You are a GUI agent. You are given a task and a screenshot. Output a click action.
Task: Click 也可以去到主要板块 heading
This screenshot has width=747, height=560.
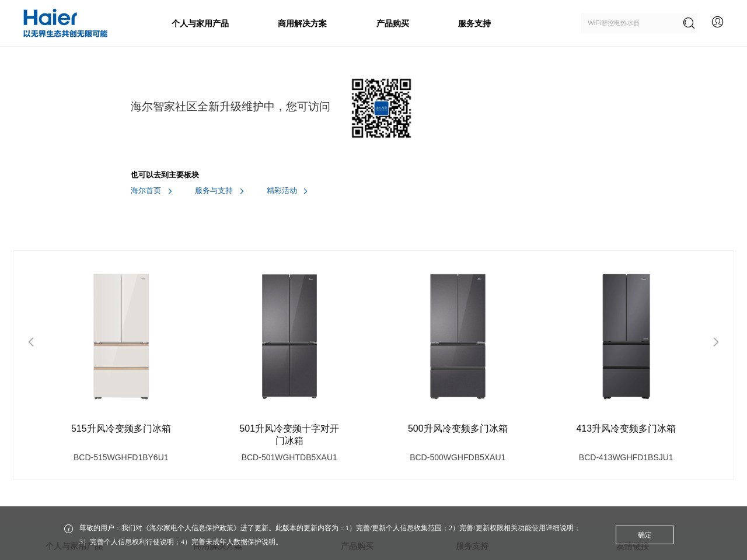165,175
